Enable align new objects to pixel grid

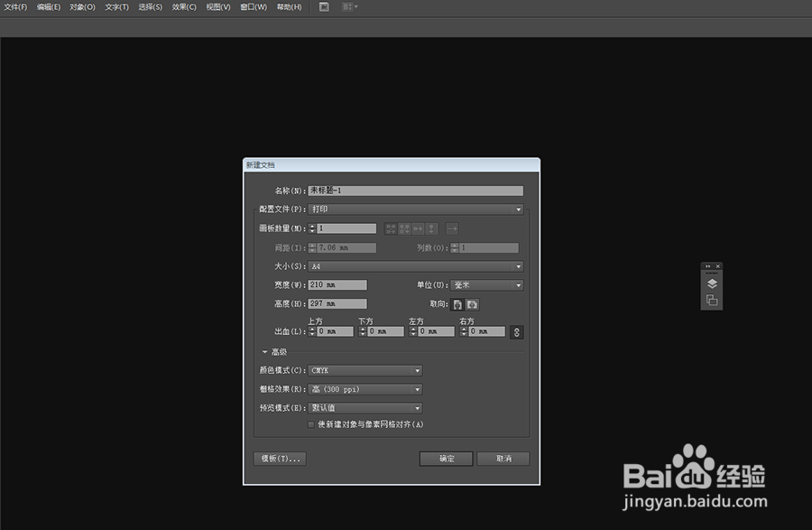[310, 424]
